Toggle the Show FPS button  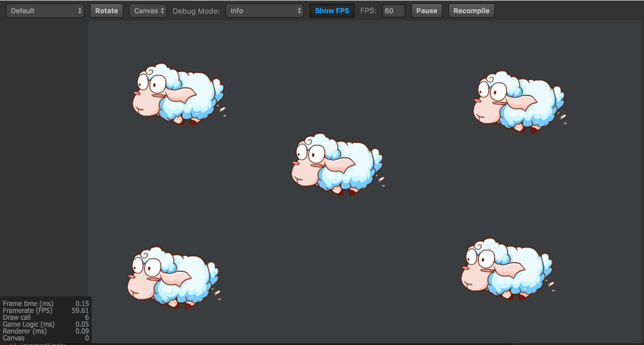pyautogui.click(x=332, y=11)
